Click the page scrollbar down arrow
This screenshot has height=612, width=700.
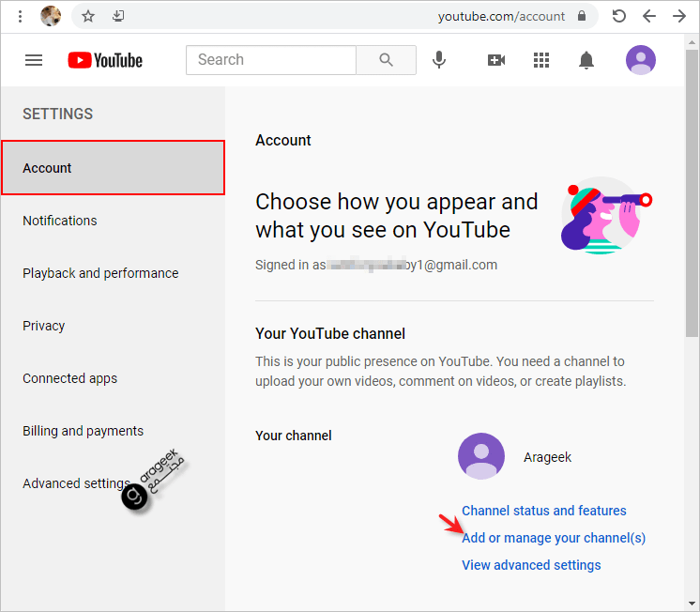(692, 604)
